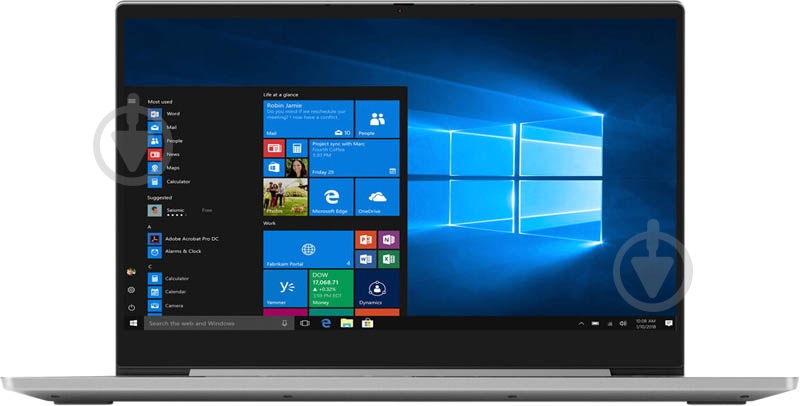Open File Explorer from the taskbar

click(347, 323)
